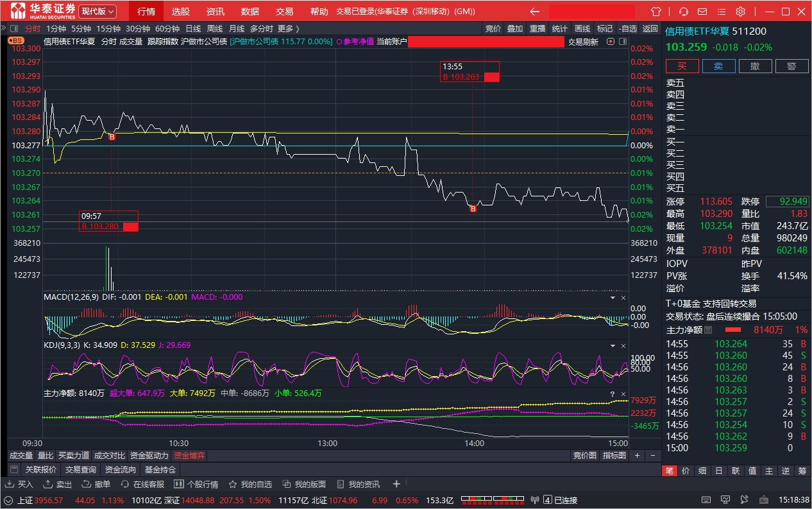812x509 pixels.
Task: Toggle the sidebar panel icon left of 分时
Action: 15,28
